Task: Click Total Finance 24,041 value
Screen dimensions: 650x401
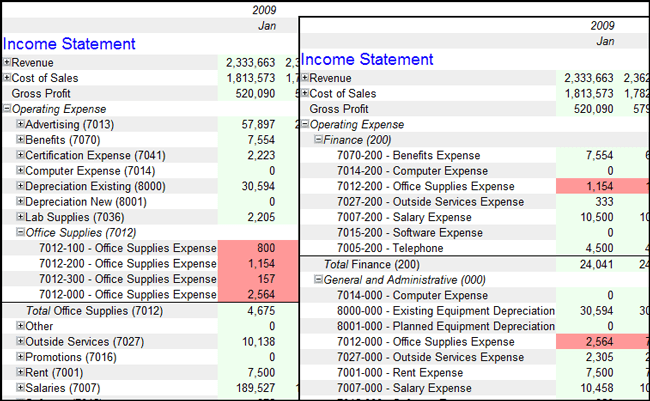Action: 596,265
